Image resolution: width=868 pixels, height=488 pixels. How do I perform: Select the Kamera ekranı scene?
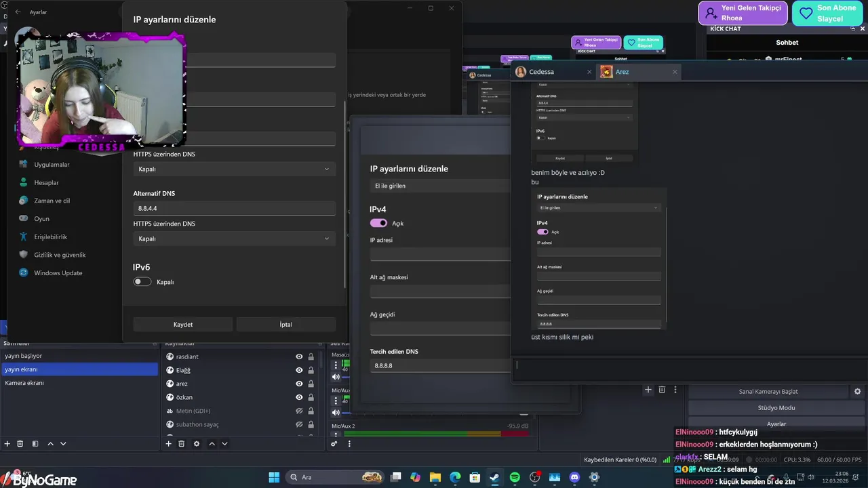tap(79, 383)
